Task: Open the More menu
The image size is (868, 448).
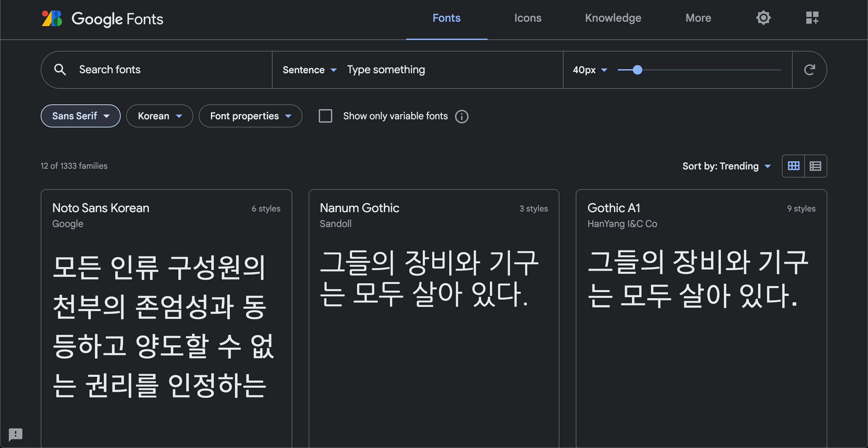Action: (x=698, y=18)
